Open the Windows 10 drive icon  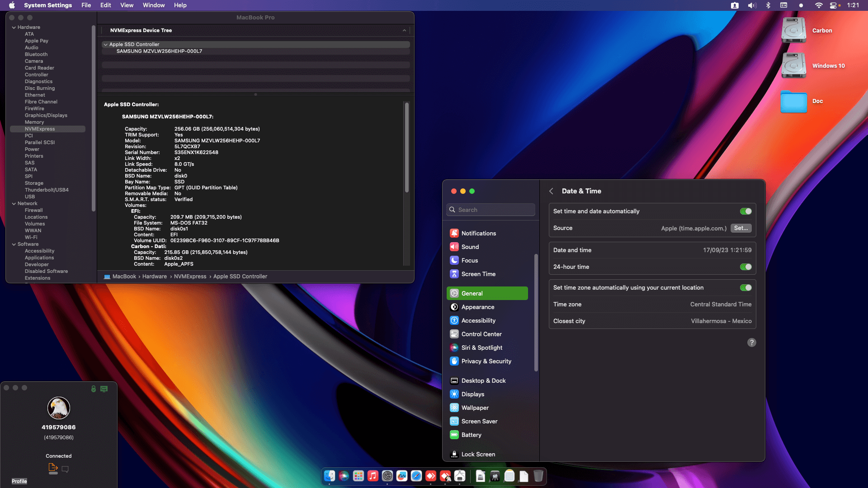click(x=794, y=66)
